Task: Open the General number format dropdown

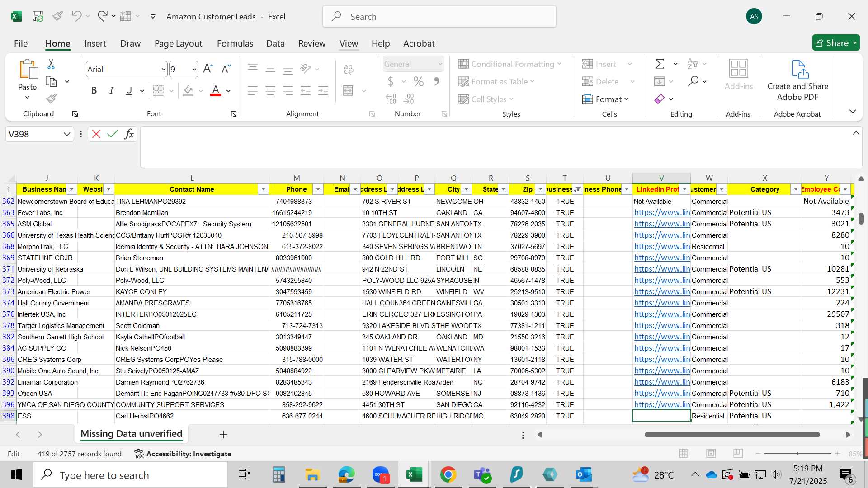Action: [440, 64]
